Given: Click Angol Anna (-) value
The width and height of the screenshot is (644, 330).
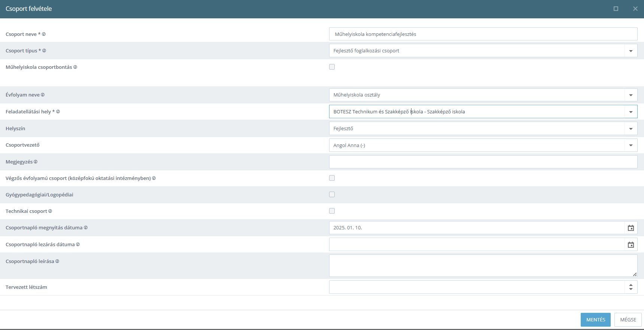Looking at the screenshot, I should [x=349, y=145].
